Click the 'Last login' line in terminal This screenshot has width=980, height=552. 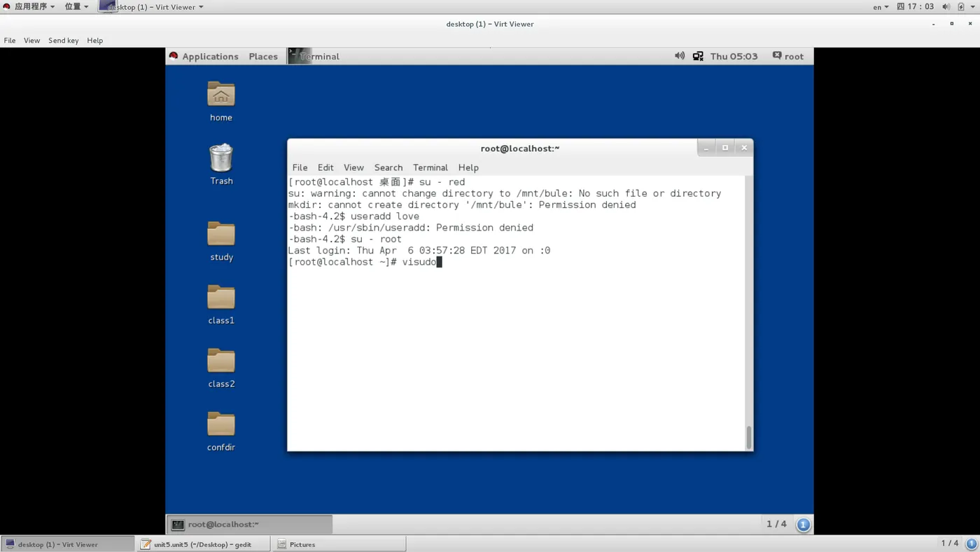[x=419, y=250]
